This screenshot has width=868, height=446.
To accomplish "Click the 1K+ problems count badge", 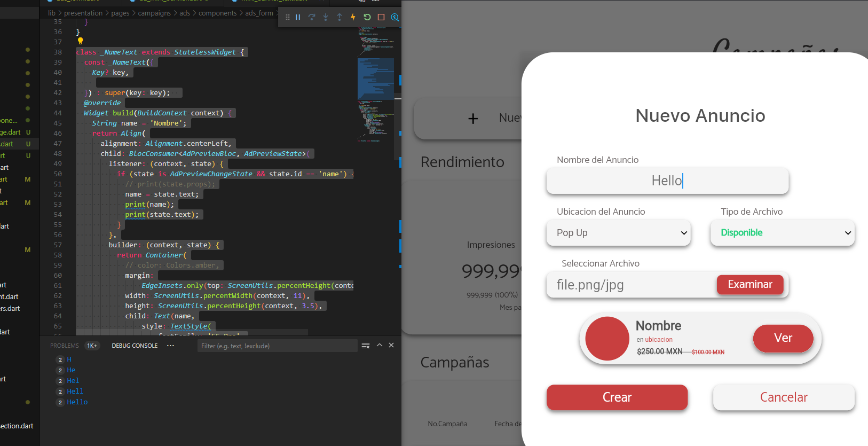I will (x=92, y=346).
